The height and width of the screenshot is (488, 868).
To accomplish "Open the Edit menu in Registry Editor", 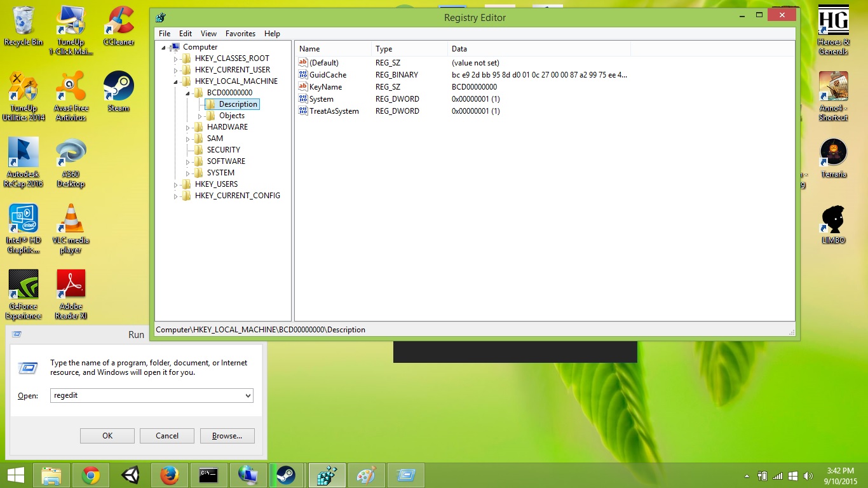I will point(185,34).
